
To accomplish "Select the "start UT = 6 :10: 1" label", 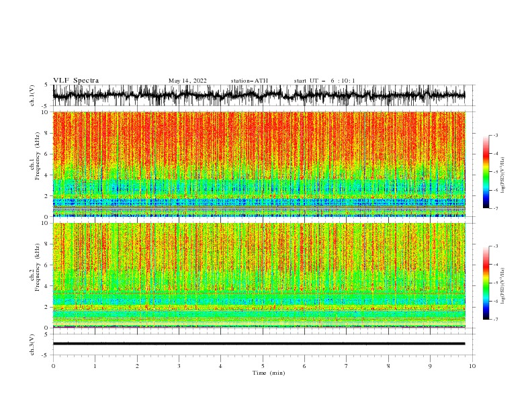I will 324,81.
